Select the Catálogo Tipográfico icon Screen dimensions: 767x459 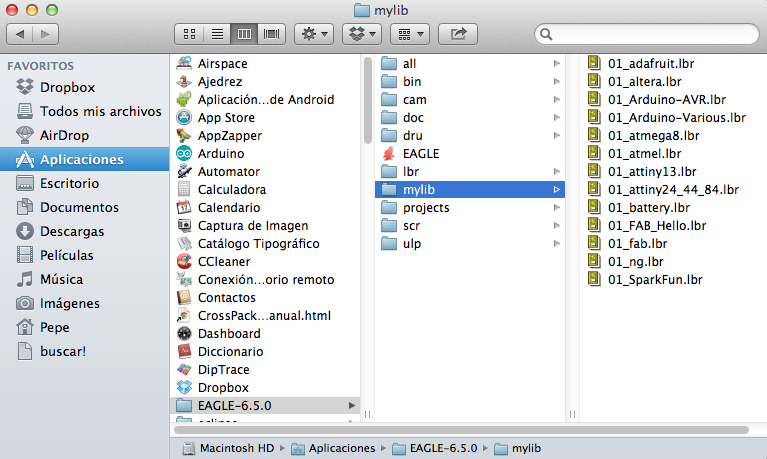[x=184, y=243]
